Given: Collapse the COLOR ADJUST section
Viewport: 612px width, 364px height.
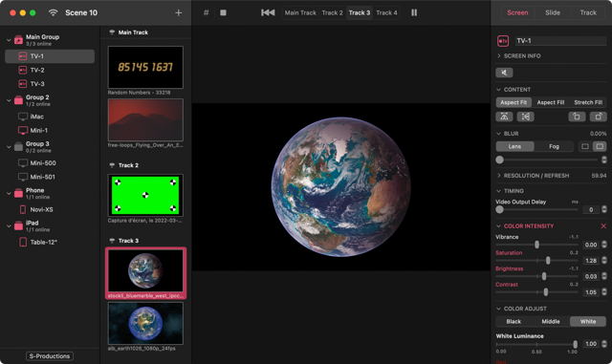Looking at the screenshot, I should (499, 309).
